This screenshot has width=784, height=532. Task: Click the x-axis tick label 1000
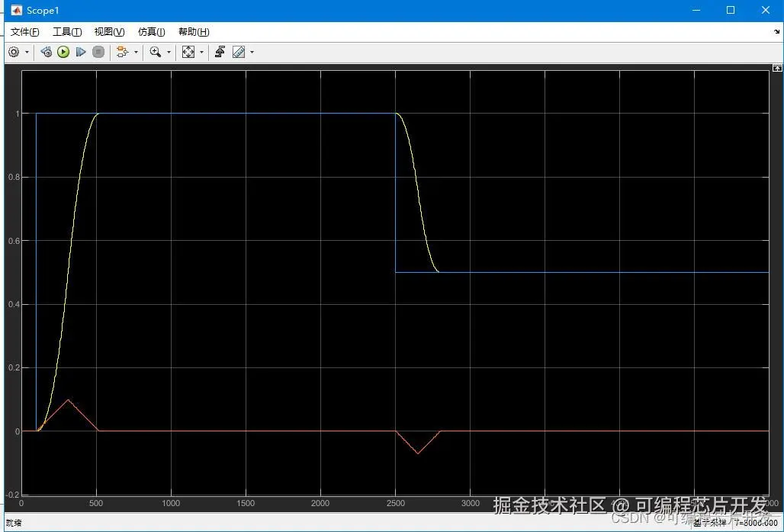coord(171,504)
